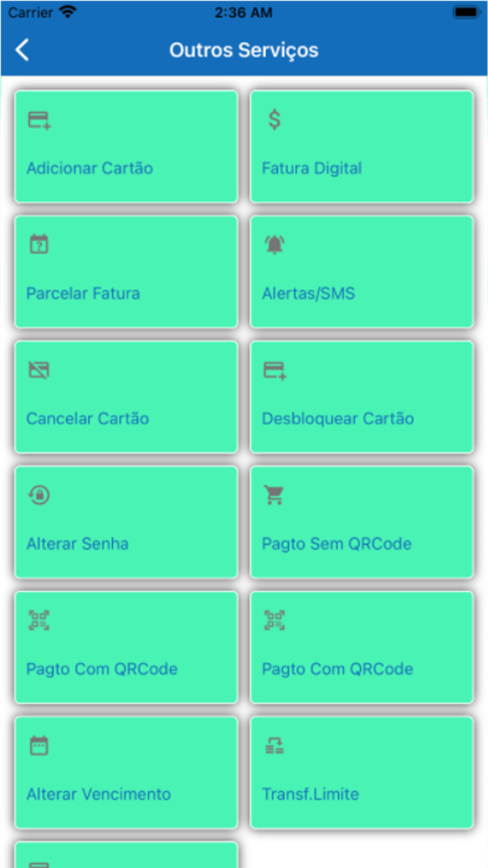Open the Adicionar Cartão service
Viewport: 488px width, 868px height.
tap(125, 147)
